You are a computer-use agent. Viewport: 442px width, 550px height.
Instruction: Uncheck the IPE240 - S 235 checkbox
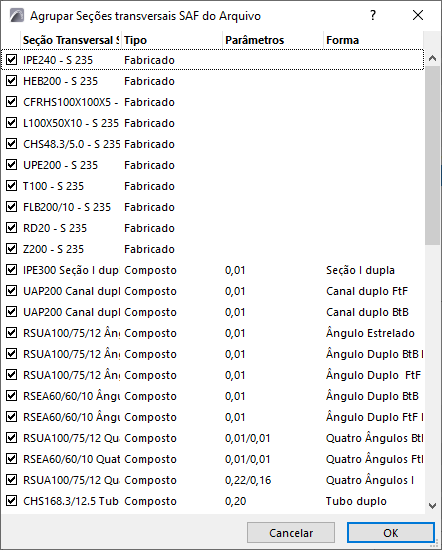(x=12, y=60)
